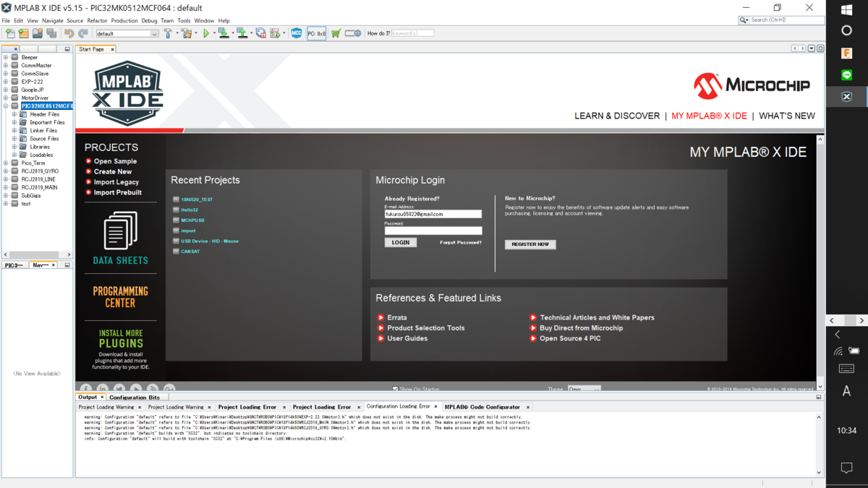Click the Open Project toolbar icon
This screenshot has width=868, height=488.
(x=38, y=33)
